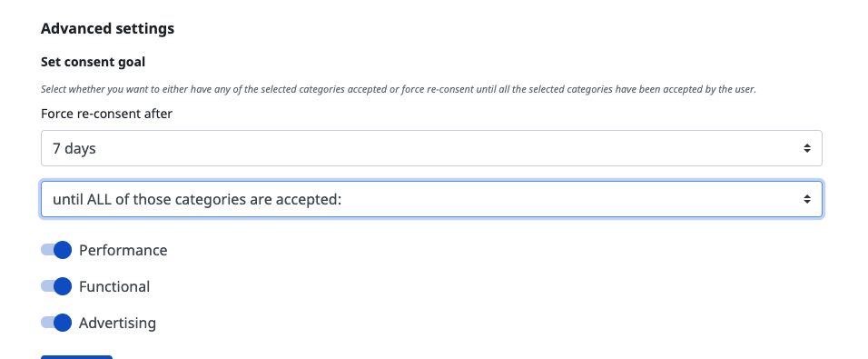The width and height of the screenshot is (868, 359).
Task: Click the '7 days' text inside the select
Action: tap(74, 148)
